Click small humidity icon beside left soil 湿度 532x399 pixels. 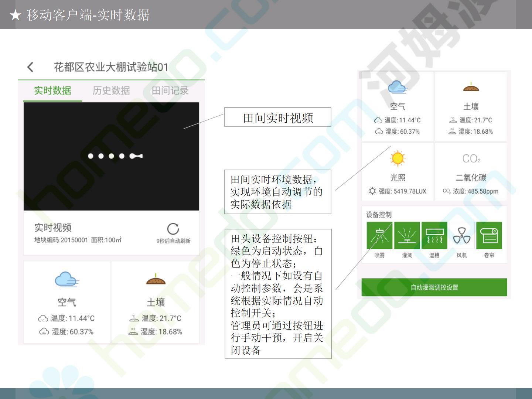(133, 332)
